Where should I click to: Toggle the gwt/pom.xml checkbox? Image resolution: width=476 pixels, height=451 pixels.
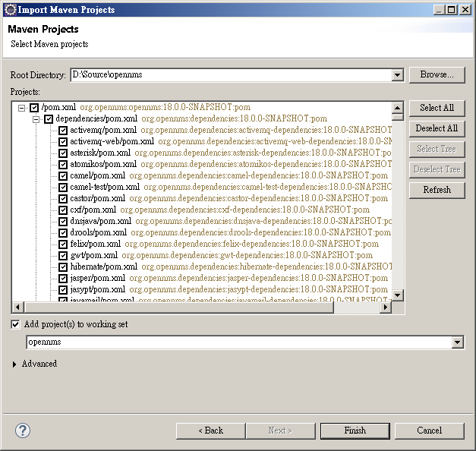point(63,255)
